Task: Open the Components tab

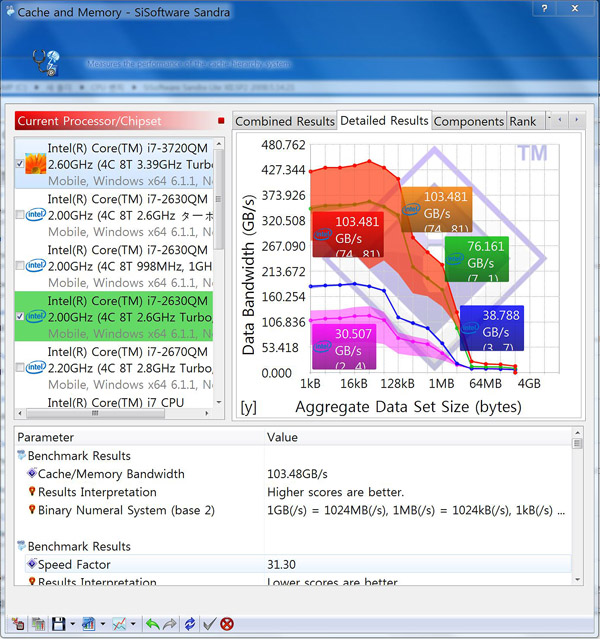Action: coord(469,121)
